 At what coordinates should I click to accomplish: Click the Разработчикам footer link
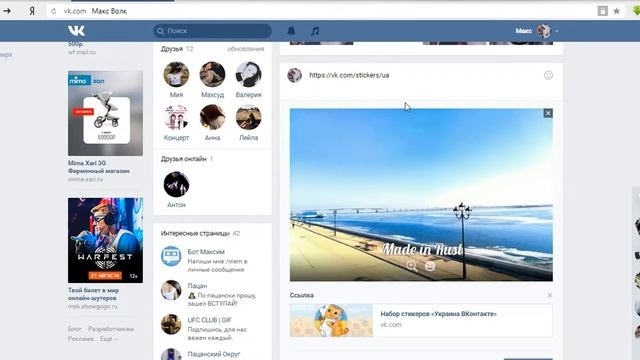pyautogui.click(x=111, y=329)
